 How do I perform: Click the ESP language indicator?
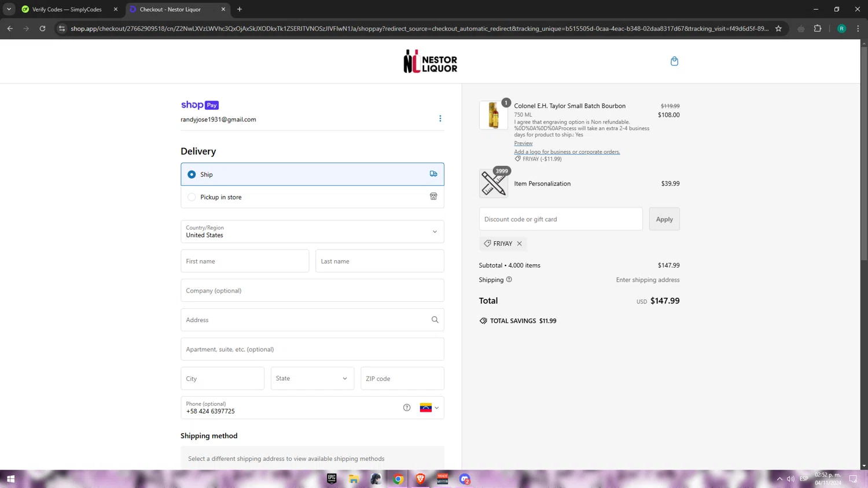coord(804,479)
